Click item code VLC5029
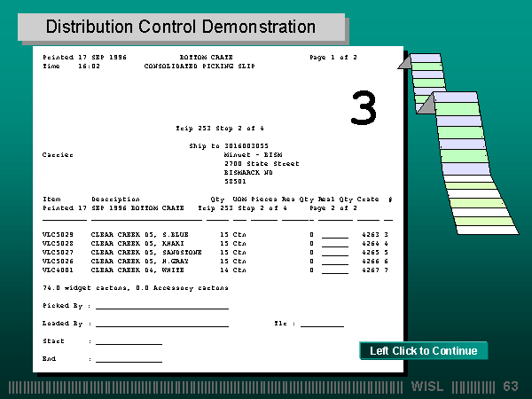This screenshot has width=532, height=399. 58,234
